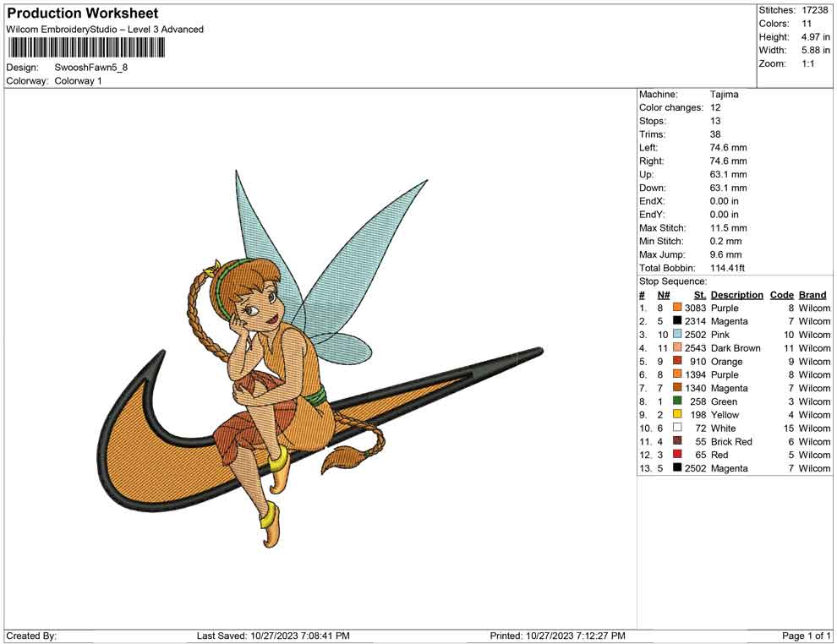837x644 pixels.
Task: Click the Brand column header
Action: 812,295
